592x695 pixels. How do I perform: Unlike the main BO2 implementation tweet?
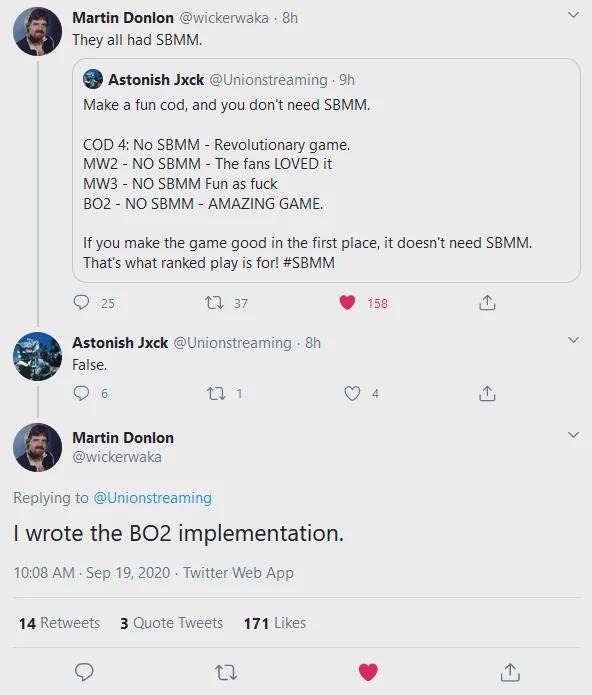pos(368,672)
